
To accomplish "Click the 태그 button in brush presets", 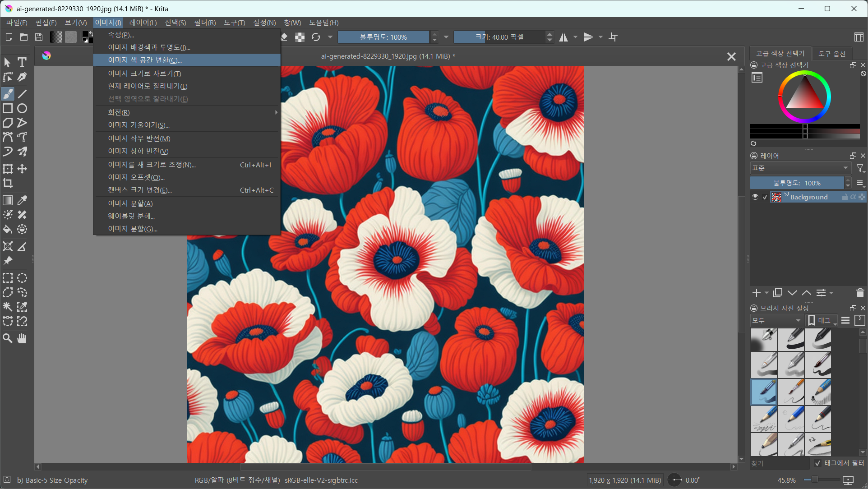I will (822, 320).
